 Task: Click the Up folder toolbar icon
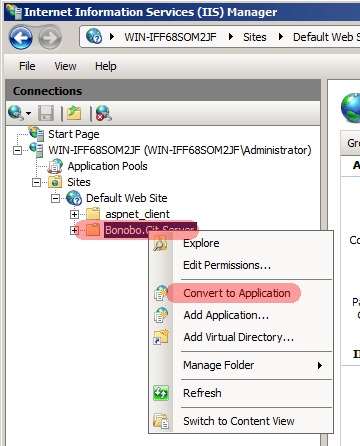[74, 113]
